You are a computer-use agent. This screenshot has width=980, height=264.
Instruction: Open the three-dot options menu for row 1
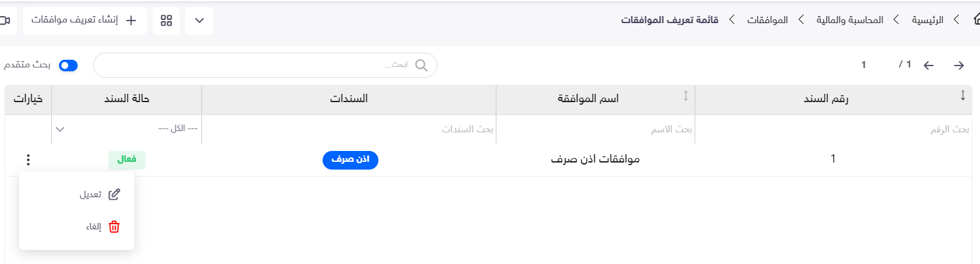28,160
